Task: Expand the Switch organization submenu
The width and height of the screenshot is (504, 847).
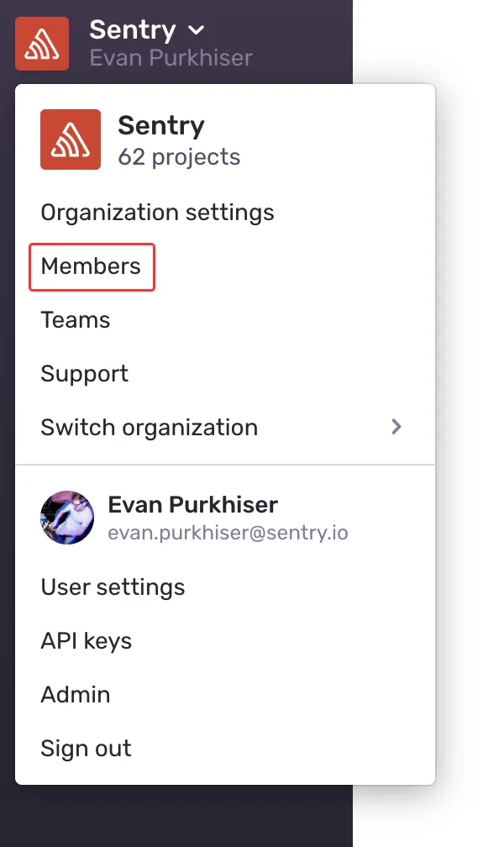Action: point(149,428)
